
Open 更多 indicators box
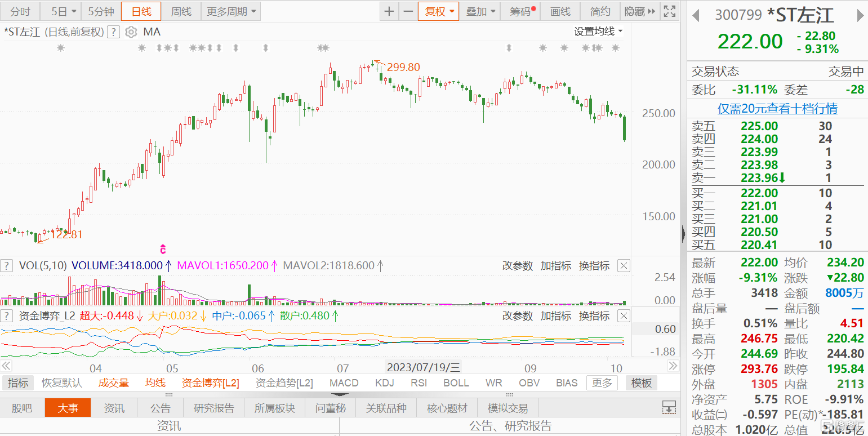(602, 383)
